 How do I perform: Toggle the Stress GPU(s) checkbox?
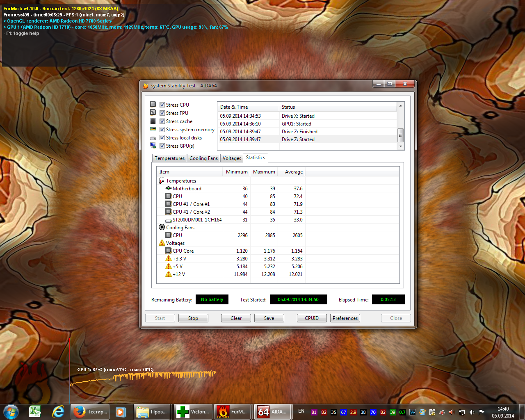click(162, 146)
